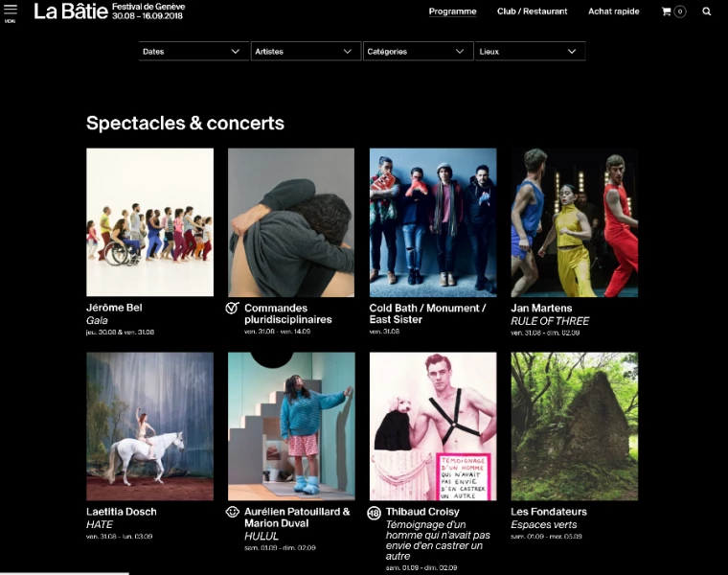Image resolution: width=728 pixels, height=575 pixels.
Task: Select the Les Fondateurs Espaces verts thumbnail
Action: pos(575,426)
